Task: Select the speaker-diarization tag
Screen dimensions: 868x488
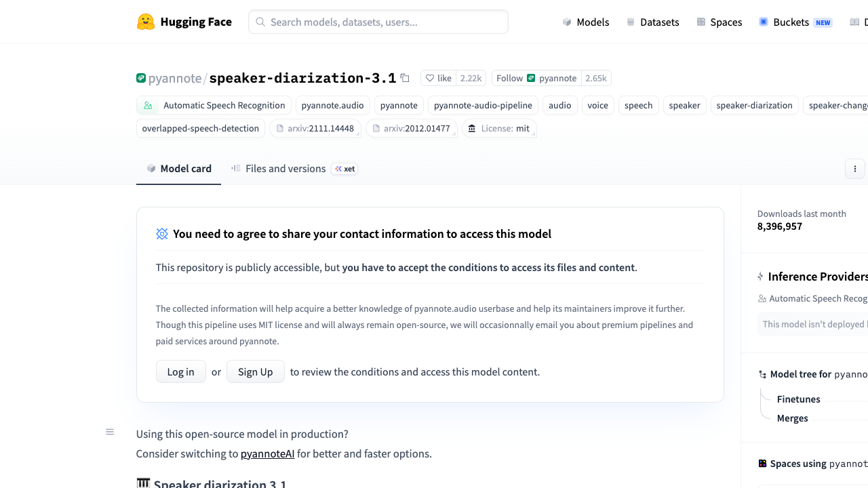Action: click(755, 105)
